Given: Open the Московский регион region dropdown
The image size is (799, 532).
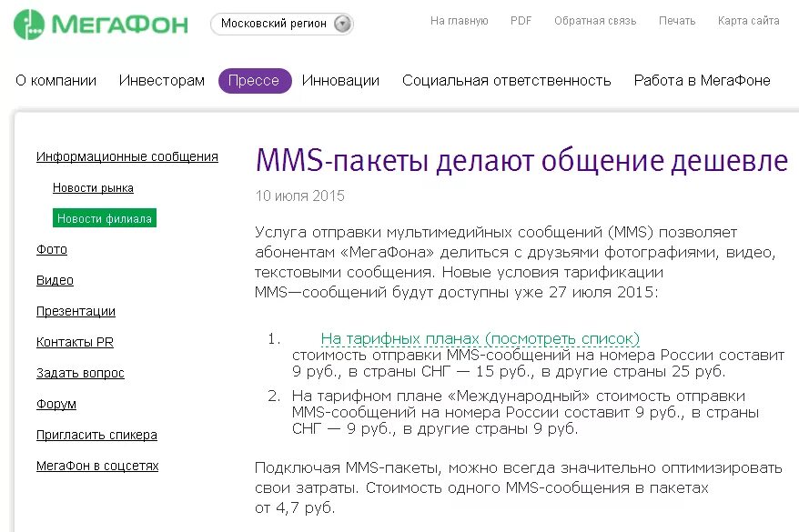Looking at the screenshot, I should click(x=282, y=24).
